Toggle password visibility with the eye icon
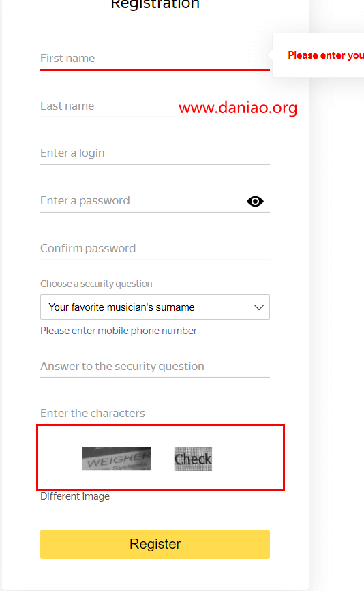This screenshot has height=591, width=364. pos(255,201)
